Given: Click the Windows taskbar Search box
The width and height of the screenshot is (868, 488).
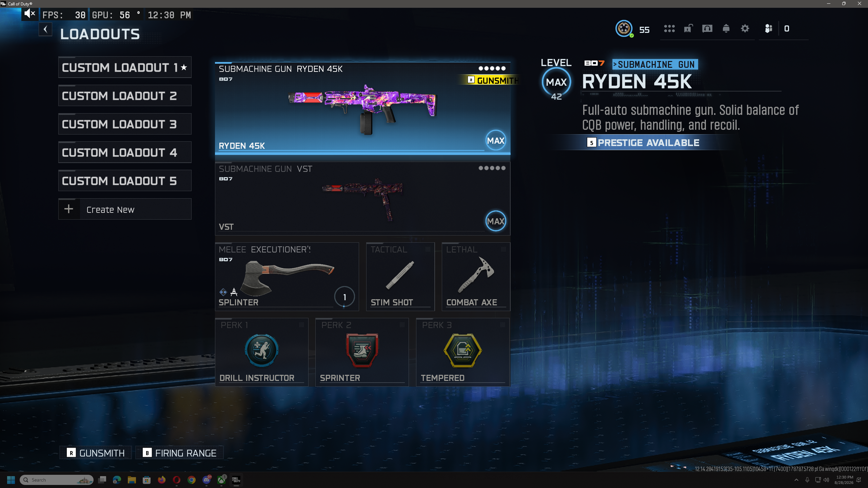Looking at the screenshot, I should coord(57,480).
